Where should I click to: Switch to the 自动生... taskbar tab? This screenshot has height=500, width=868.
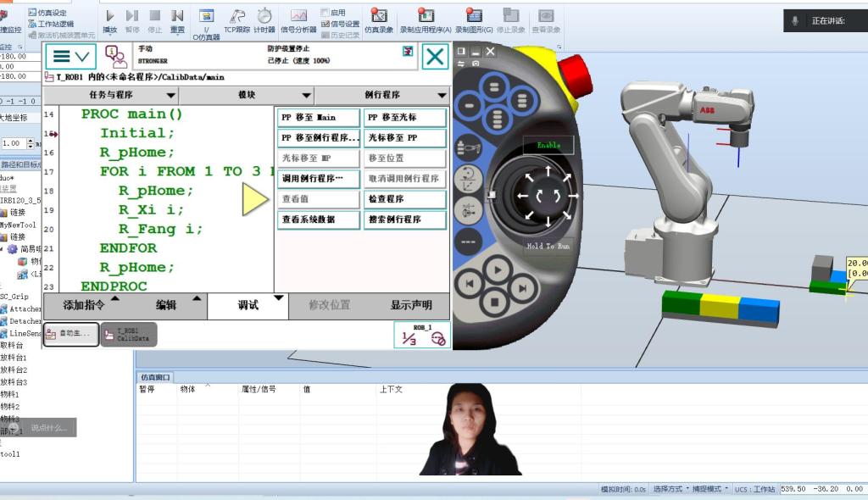[71, 335]
